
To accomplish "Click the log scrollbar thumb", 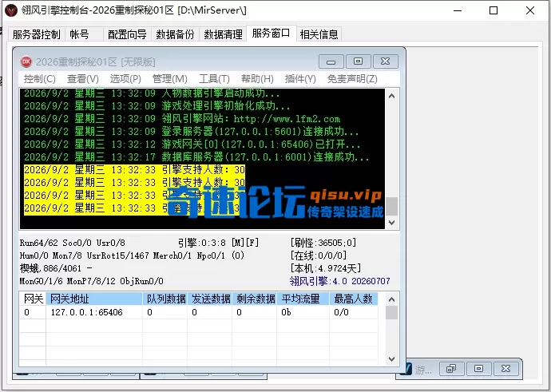I will pos(392,206).
